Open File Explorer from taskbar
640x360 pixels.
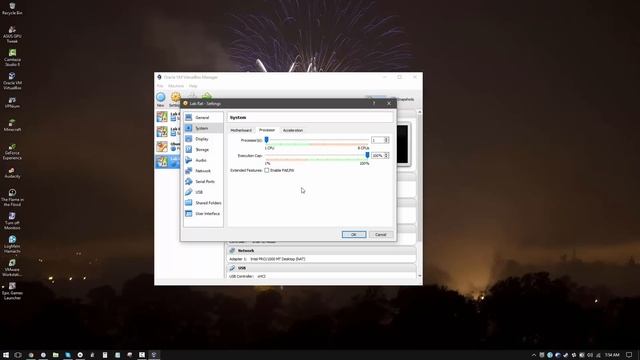(x=56, y=355)
